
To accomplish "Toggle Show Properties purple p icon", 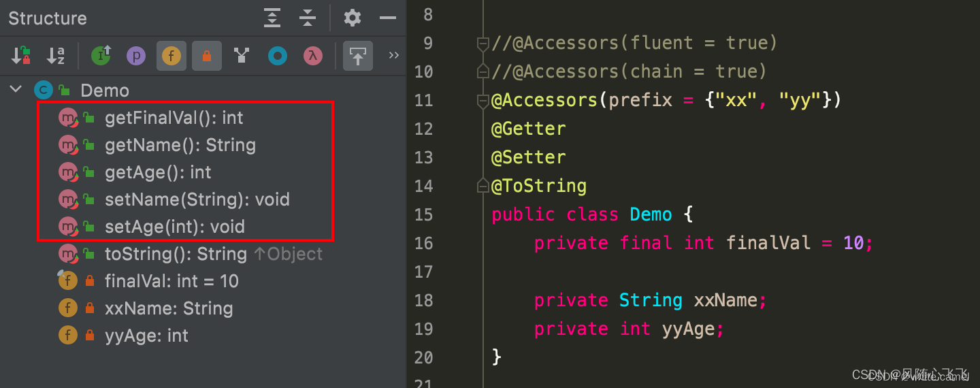I will (136, 56).
